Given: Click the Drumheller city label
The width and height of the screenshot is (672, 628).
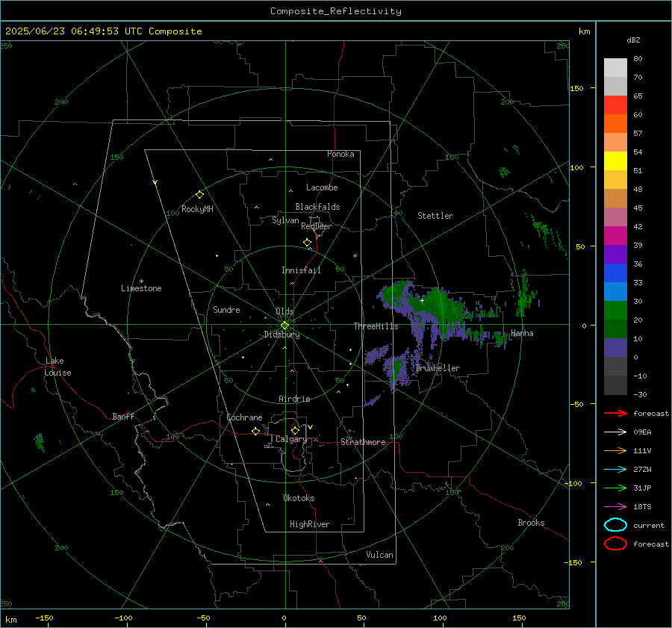Looking at the screenshot, I should [437, 368].
